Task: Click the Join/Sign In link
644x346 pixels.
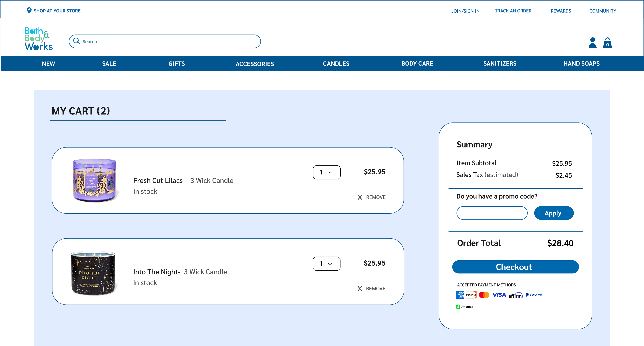Action: [465, 11]
